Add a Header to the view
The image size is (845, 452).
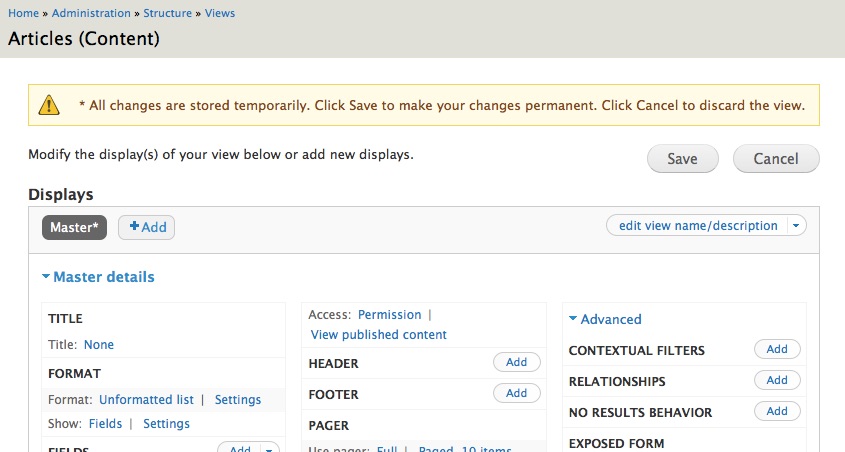click(x=516, y=362)
